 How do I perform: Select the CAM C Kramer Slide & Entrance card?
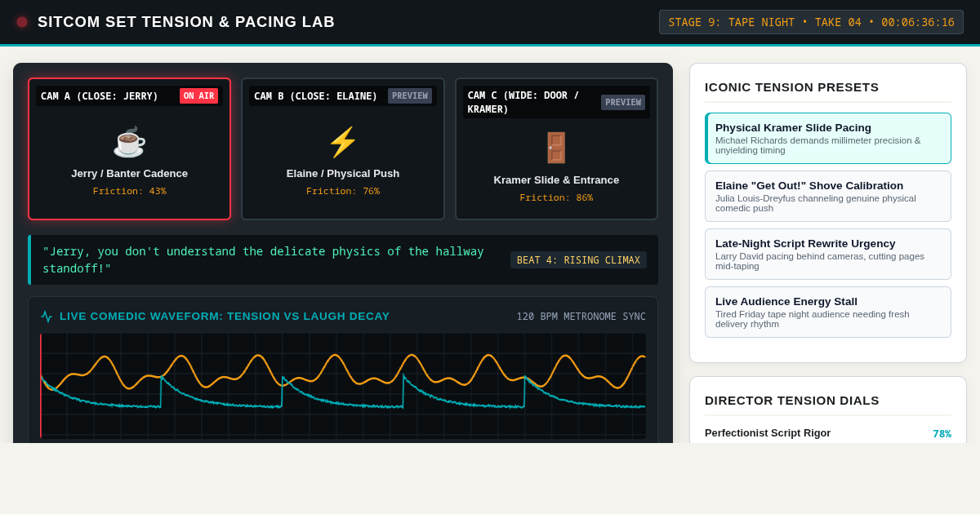(x=556, y=148)
